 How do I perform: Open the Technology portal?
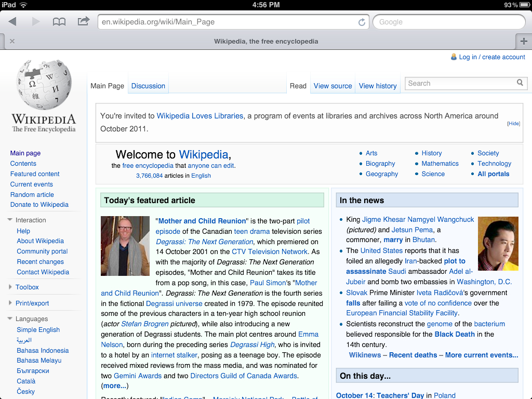[495, 164]
